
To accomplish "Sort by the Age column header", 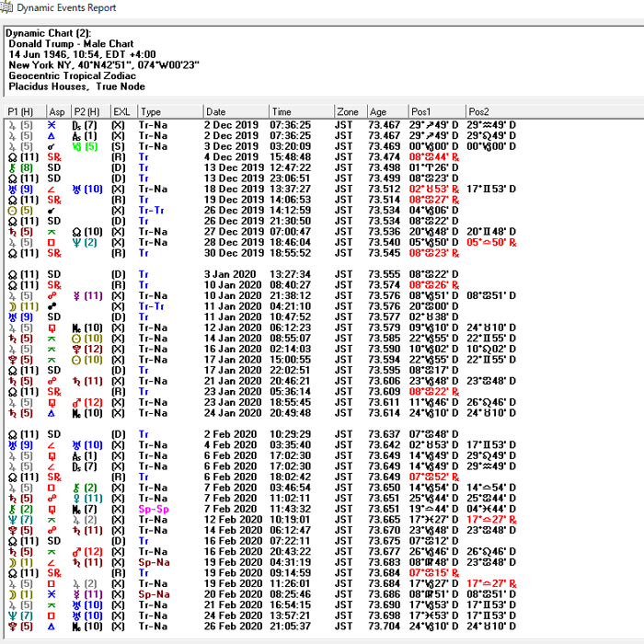I will (x=387, y=111).
